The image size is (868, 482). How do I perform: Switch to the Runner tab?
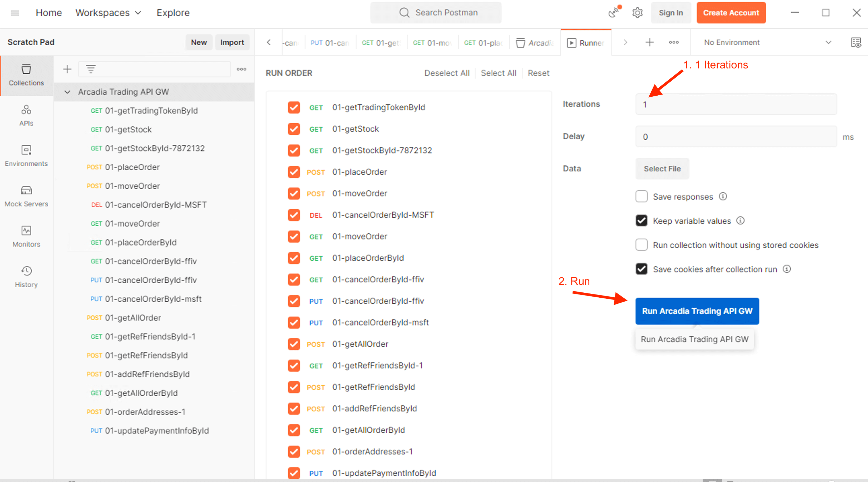click(x=586, y=43)
